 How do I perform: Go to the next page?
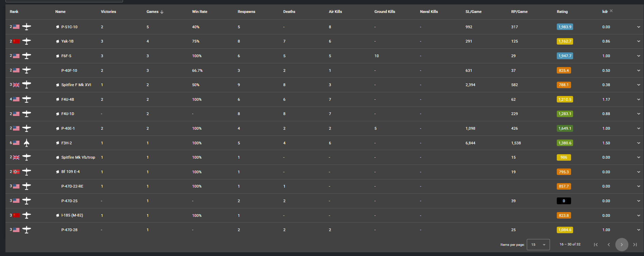(x=622, y=244)
